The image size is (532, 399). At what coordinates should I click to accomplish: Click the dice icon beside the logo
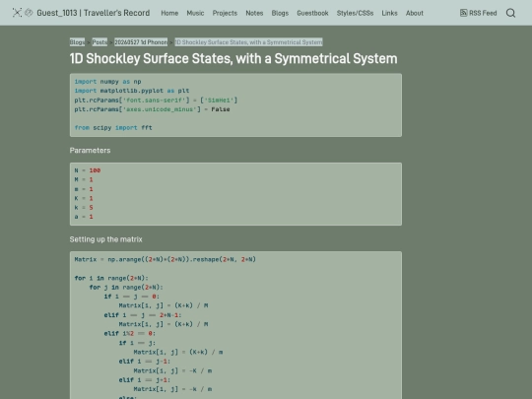30,13
